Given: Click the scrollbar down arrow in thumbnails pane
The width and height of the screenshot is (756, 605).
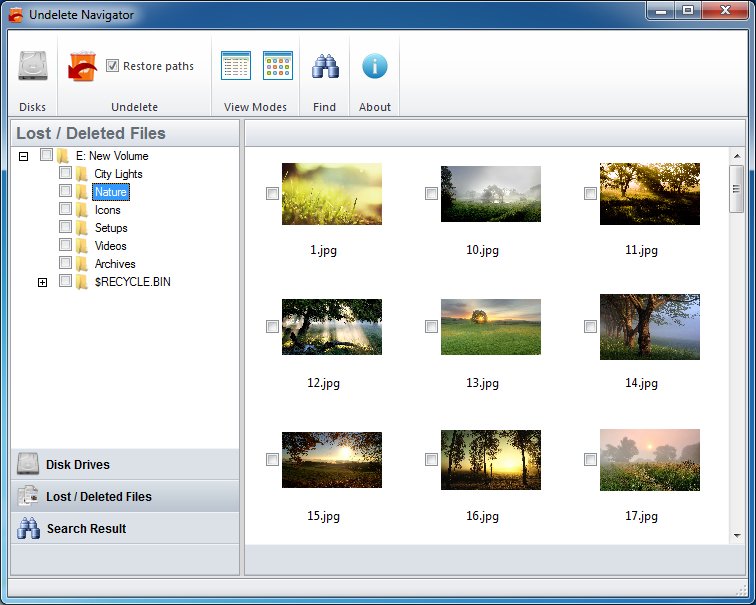Looking at the screenshot, I should click(x=736, y=536).
